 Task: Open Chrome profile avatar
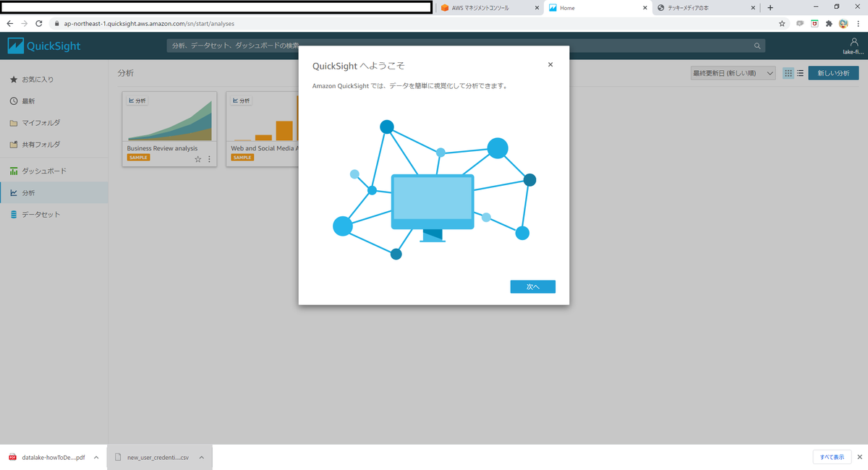tap(843, 23)
